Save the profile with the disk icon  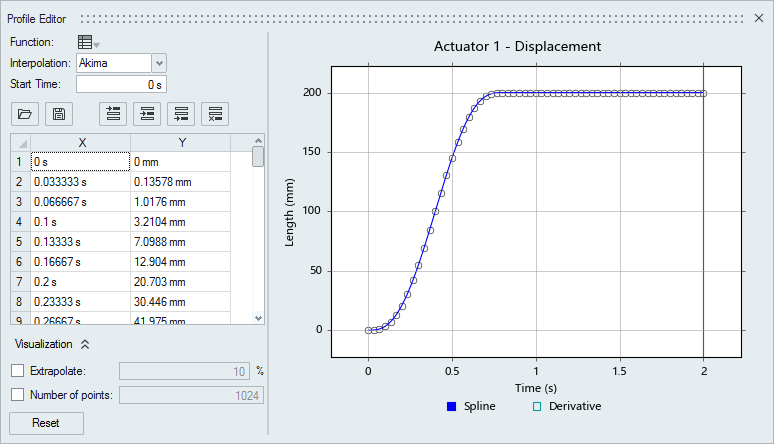tap(58, 114)
